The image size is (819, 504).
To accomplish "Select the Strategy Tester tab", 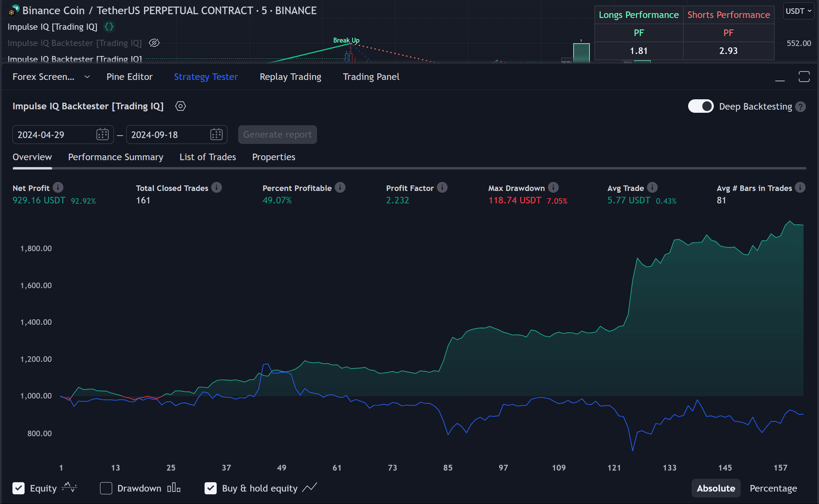I will [x=206, y=77].
